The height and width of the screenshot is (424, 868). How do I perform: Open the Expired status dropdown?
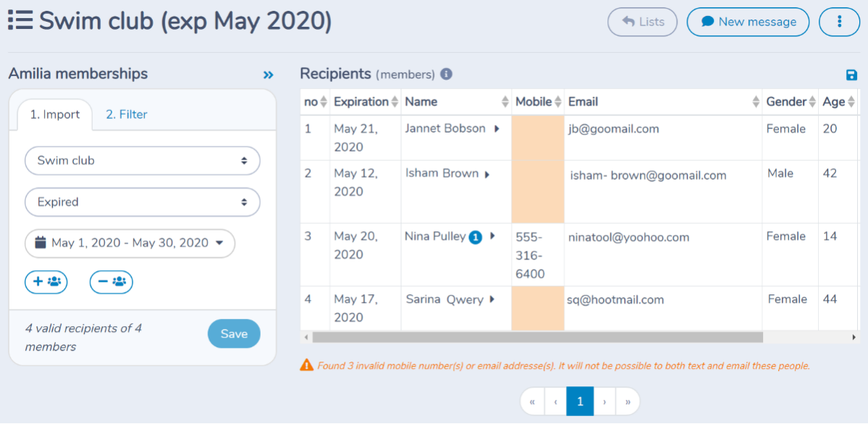coord(143,202)
